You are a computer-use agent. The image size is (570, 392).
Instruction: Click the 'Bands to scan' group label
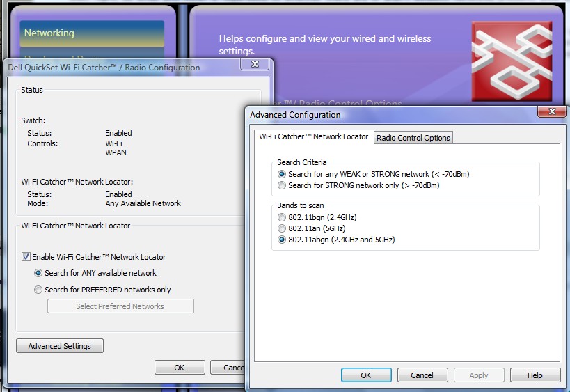tap(300, 205)
